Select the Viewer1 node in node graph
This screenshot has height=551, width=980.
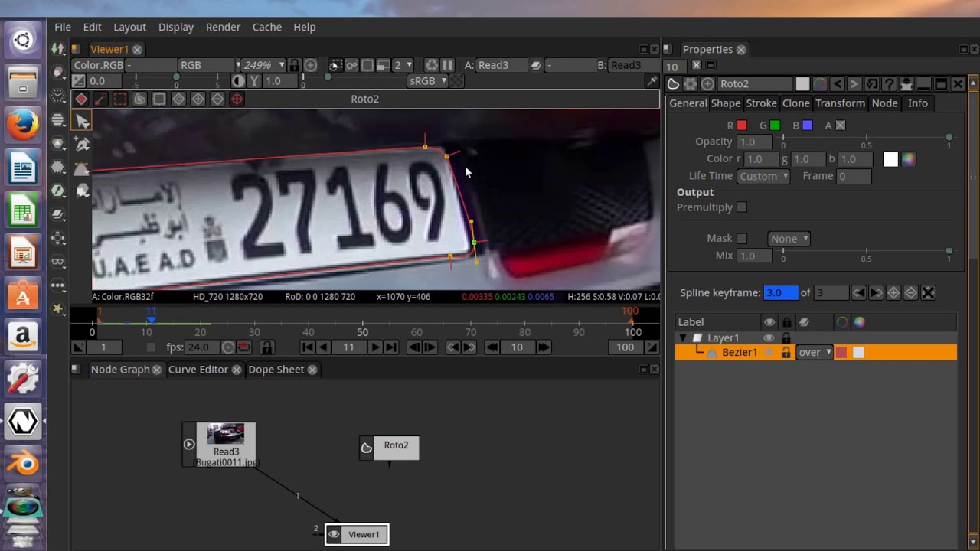357,534
